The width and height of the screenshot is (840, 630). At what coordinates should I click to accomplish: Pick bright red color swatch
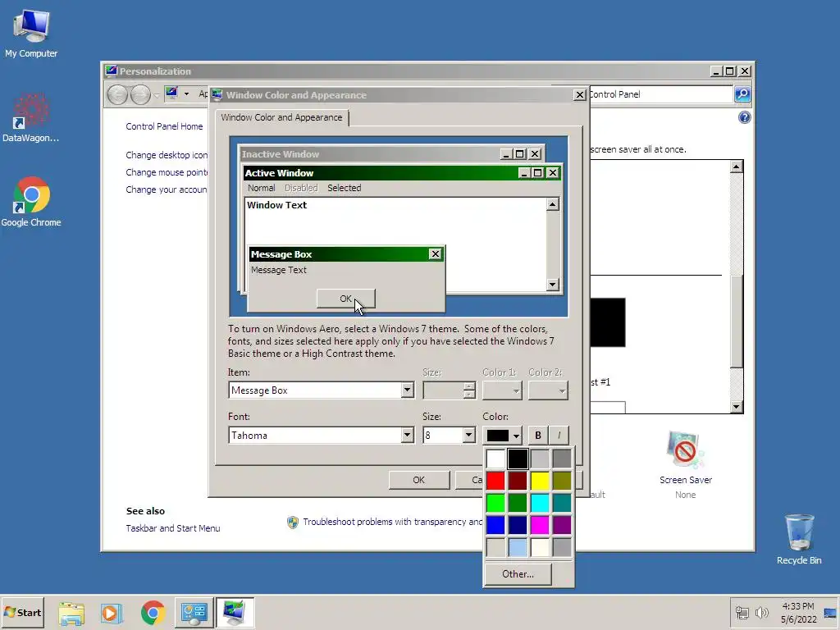click(495, 481)
